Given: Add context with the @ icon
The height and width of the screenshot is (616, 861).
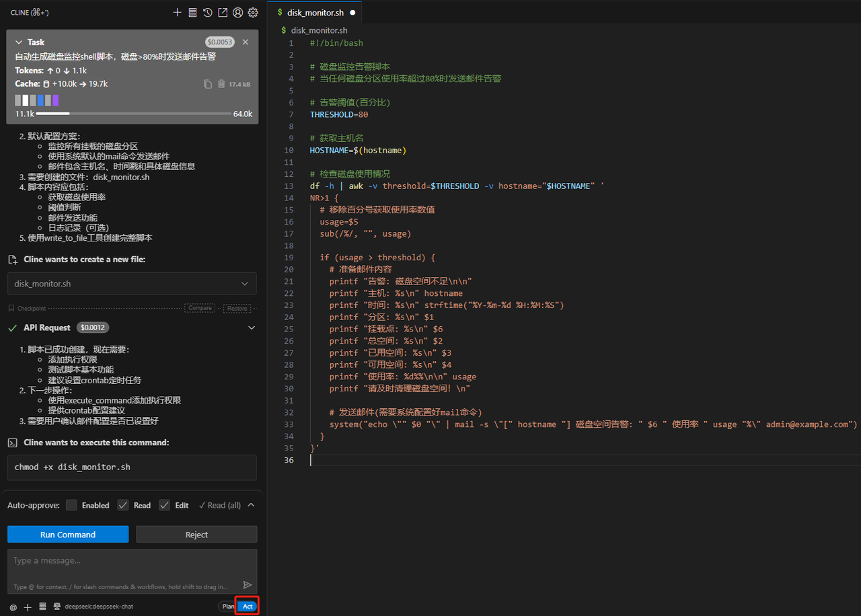Looking at the screenshot, I should click(13, 607).
